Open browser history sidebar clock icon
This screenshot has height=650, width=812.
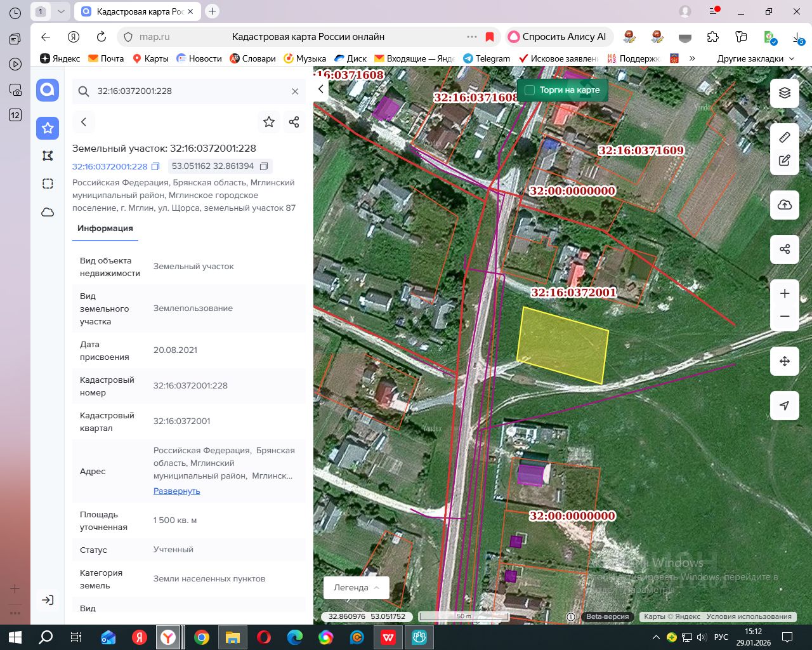(15, 13)
